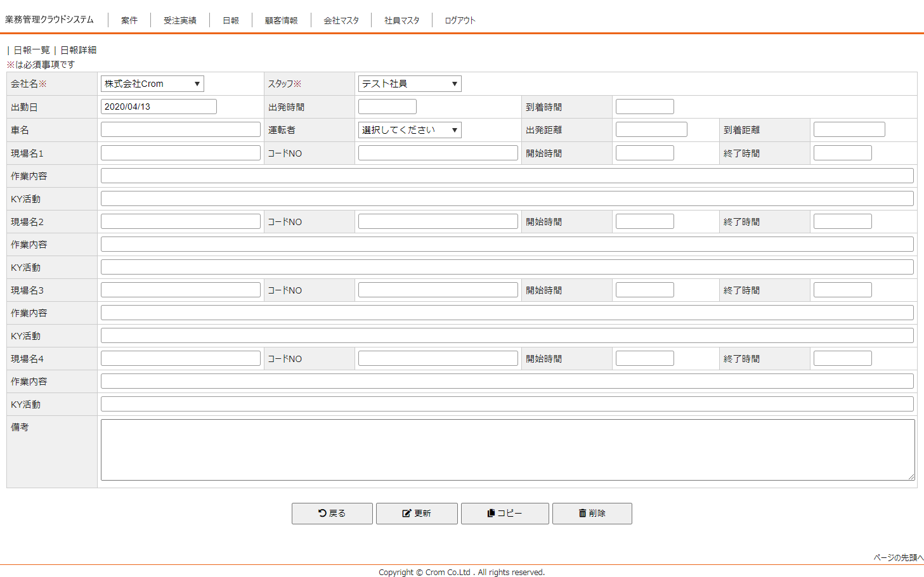Screen dimensions: 924x577
Task: Click 作業内容 field below 現場名2
Action: click(507, 244)
